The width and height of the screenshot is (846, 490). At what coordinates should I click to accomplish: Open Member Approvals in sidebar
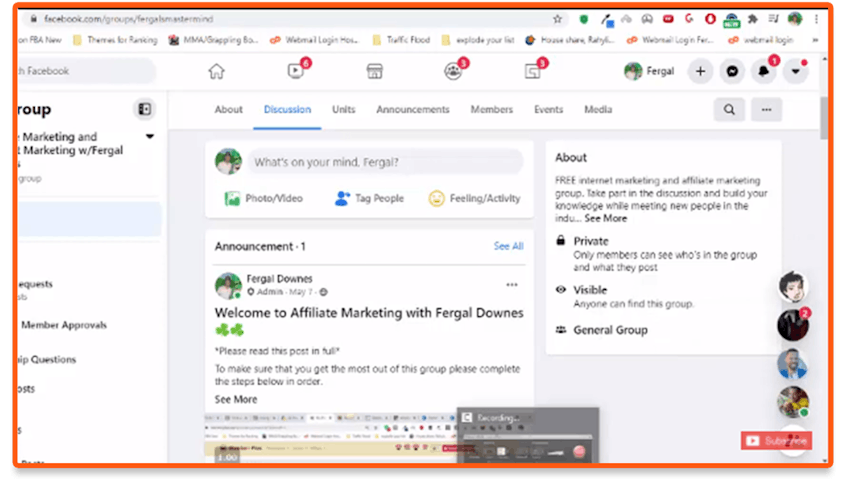coord(64,325)
